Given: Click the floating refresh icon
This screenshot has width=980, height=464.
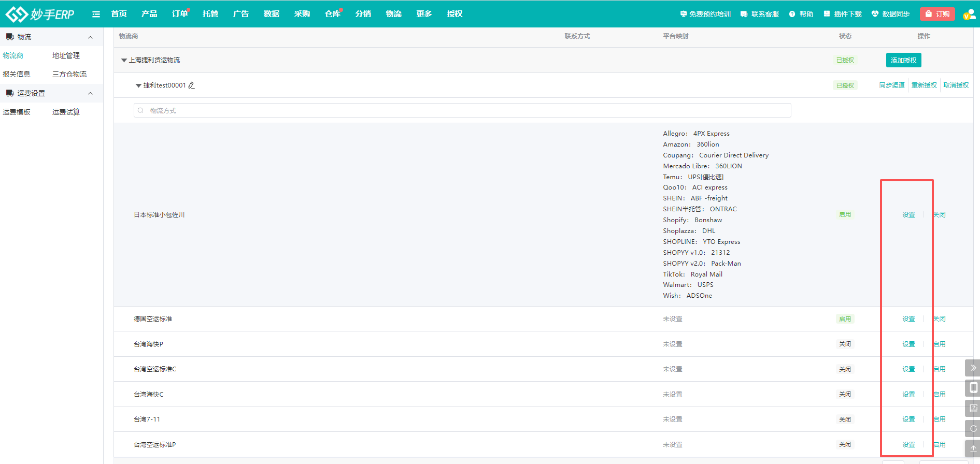Looking at the screenshot, I should coord(973,428).
